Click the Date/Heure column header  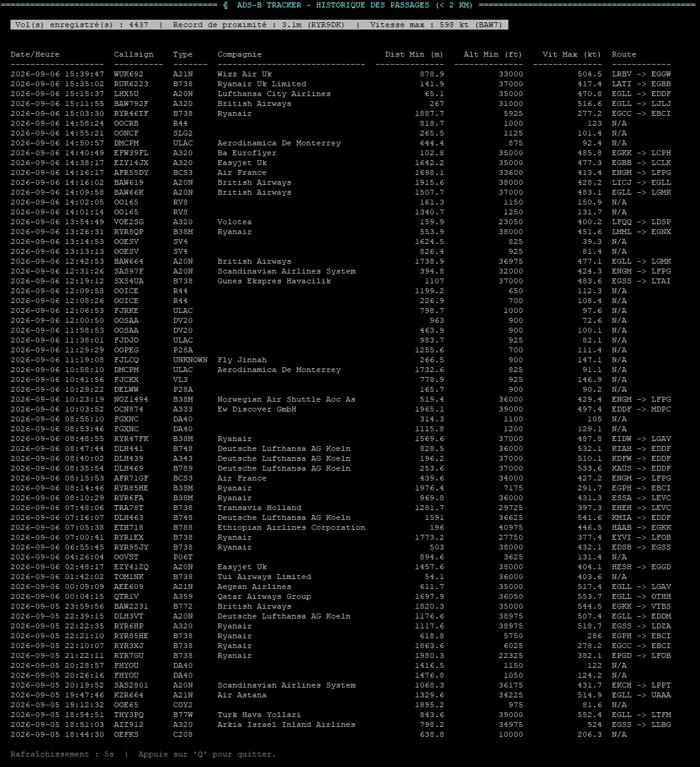35,54
